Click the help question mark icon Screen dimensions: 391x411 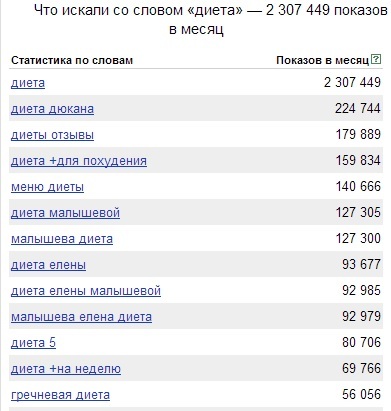click(376, 59)
